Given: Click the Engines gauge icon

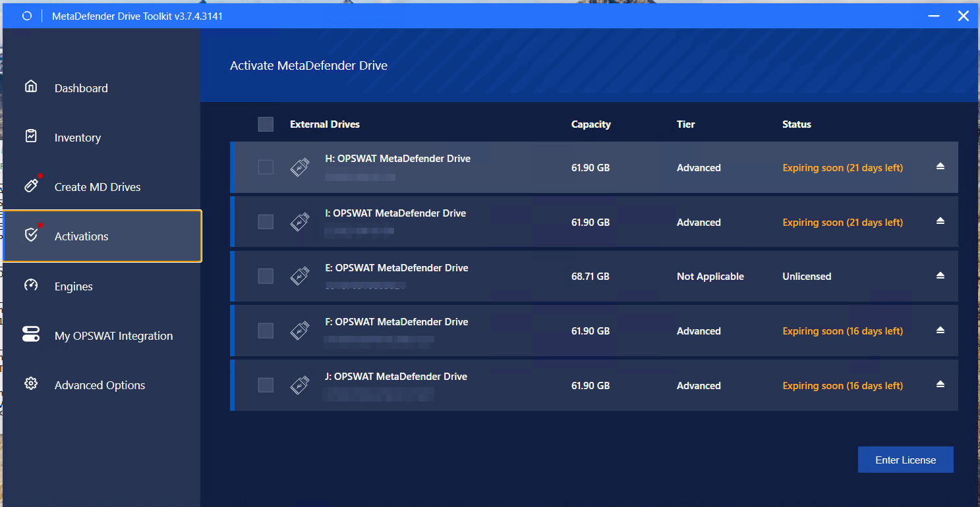Looking at the screenshot, I should click(x=31, y=285).
